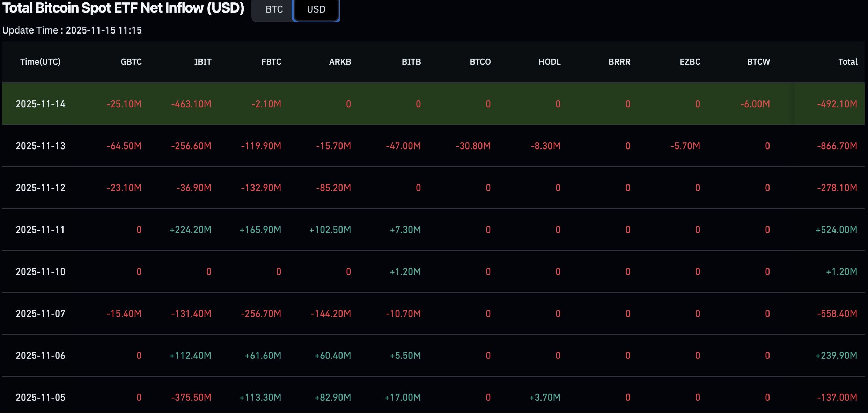
Task: Click the GBTC column header
Action: click(131, 62)
